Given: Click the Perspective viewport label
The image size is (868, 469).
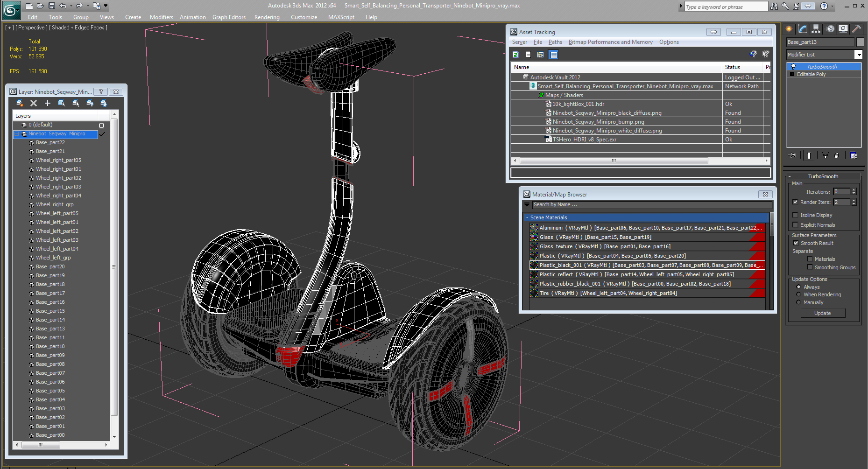Looking at the screenshot, I should coord(31,28).
